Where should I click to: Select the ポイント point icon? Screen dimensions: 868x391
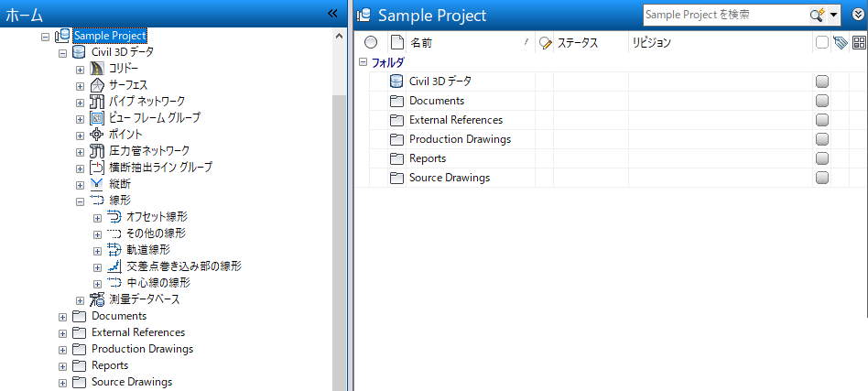coord(98,135)
